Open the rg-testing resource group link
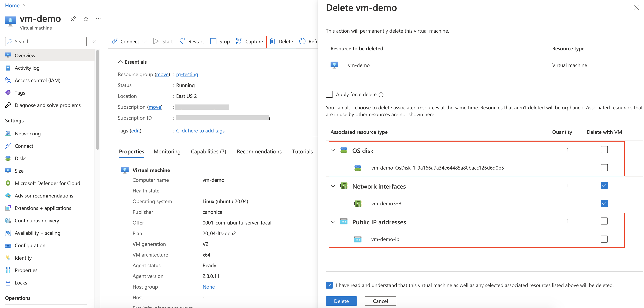Screen dimensions: 644x308 187,74
